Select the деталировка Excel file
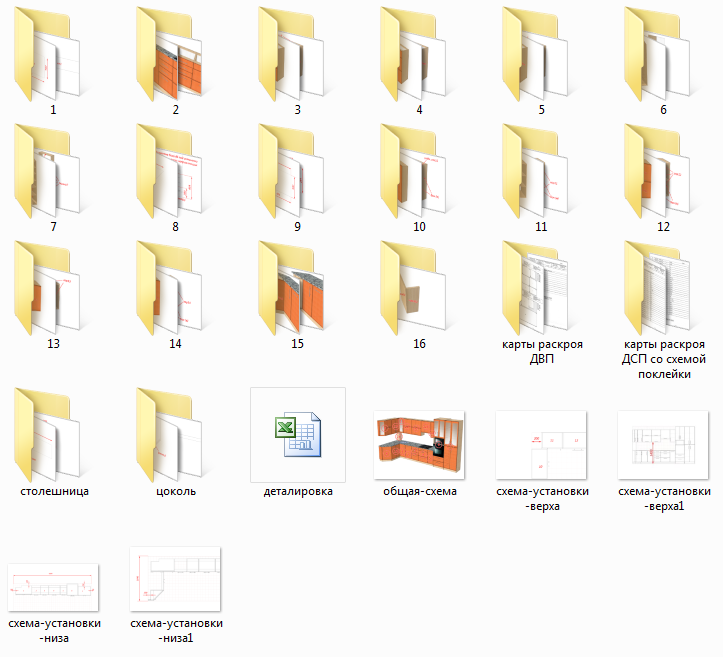The image size is (723, 657). pyautogui.click(x=297, y=436)
